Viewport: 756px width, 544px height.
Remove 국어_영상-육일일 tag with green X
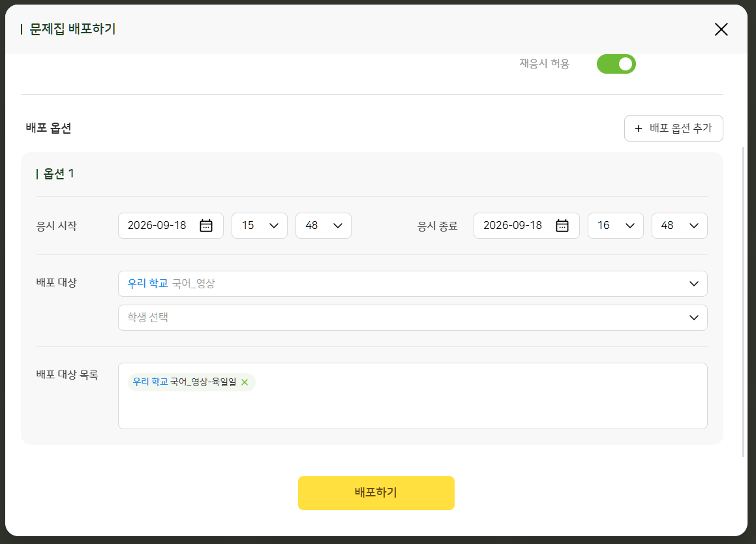[x=245, y=382]
